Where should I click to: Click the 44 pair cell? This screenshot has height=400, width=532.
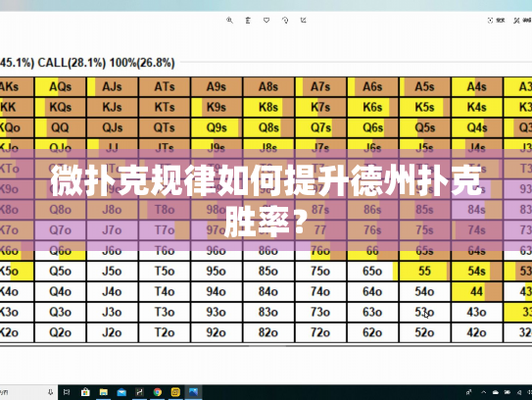(477, 292)
